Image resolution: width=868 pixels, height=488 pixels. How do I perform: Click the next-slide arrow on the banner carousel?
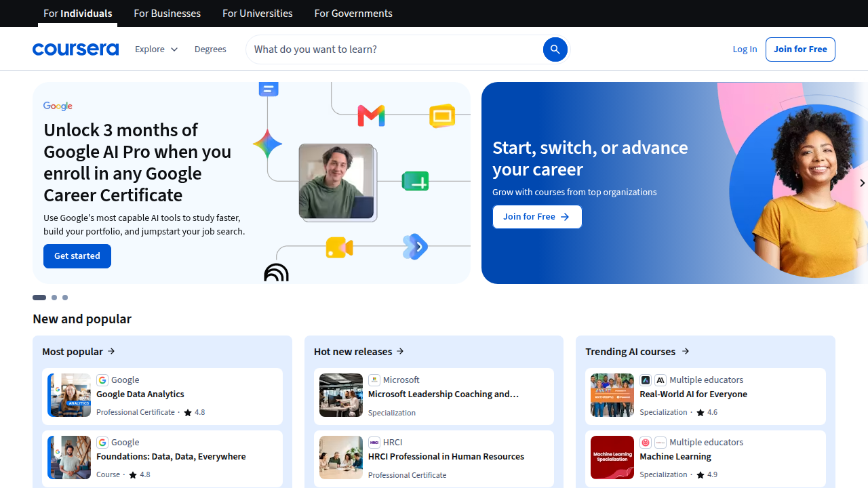[x=862, y=183]
